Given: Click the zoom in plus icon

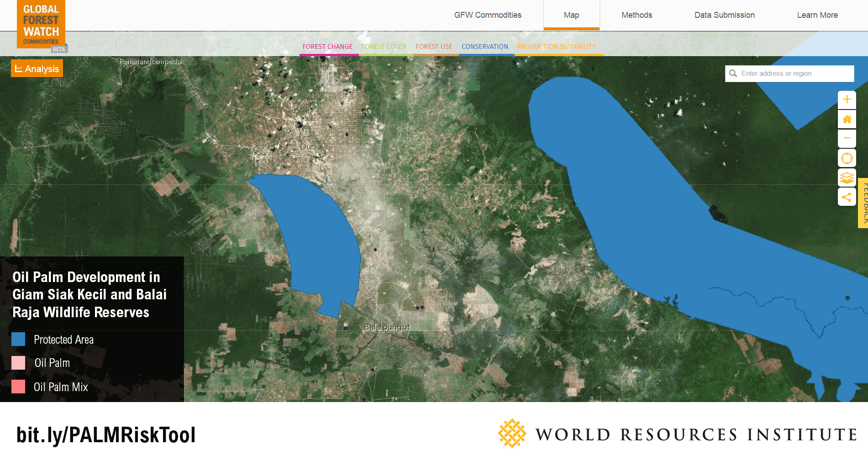Looking at the screenshot, I should click(x=847, y=99).
